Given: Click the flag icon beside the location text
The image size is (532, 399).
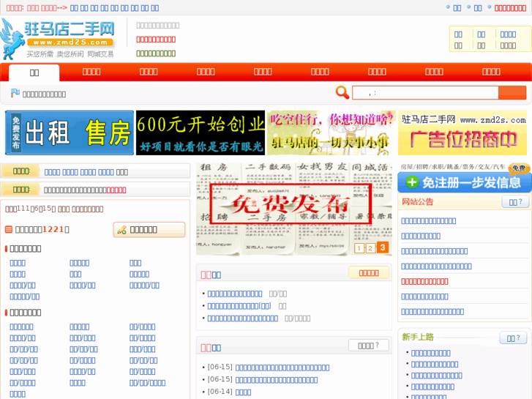Looking at the screenshot, I should click(x=15, y=93).
